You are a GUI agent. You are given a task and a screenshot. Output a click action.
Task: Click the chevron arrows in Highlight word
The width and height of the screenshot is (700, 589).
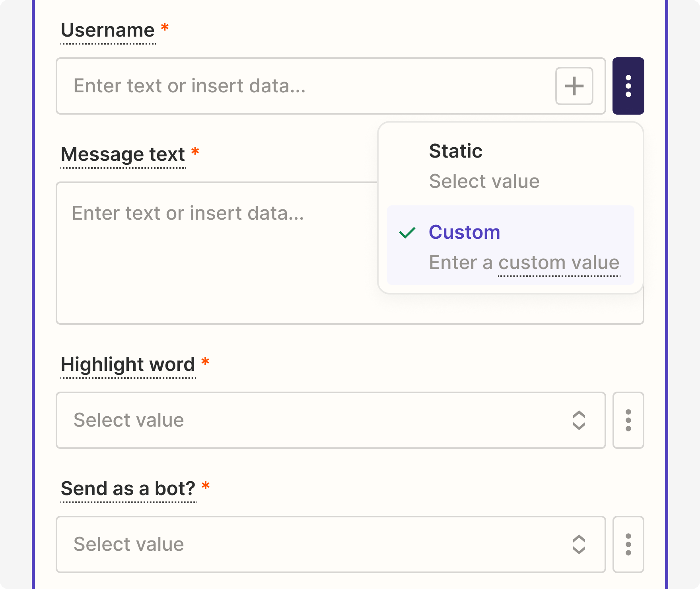tap(579, 420)
